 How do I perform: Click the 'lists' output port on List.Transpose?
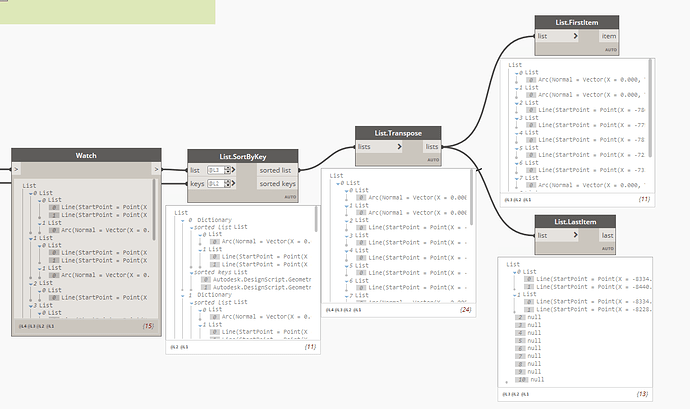[432, 147]
